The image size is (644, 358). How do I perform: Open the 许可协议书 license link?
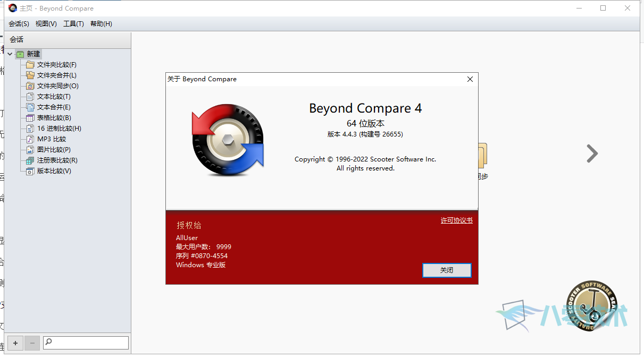point(456,220)
